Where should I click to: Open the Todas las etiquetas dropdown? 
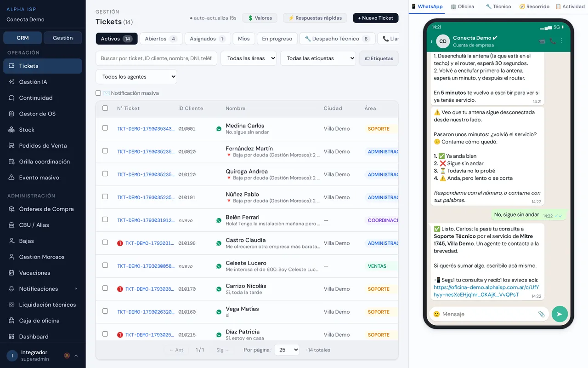[x=318, y=58]
